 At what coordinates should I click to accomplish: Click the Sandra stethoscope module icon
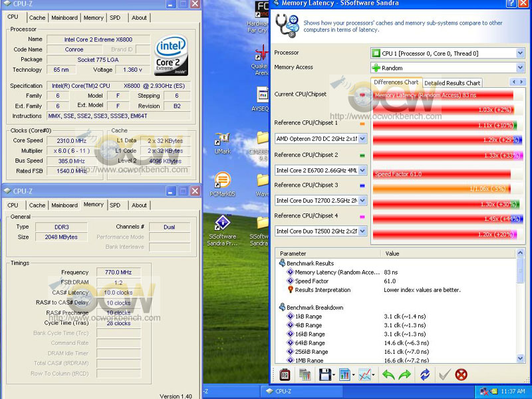287,26
